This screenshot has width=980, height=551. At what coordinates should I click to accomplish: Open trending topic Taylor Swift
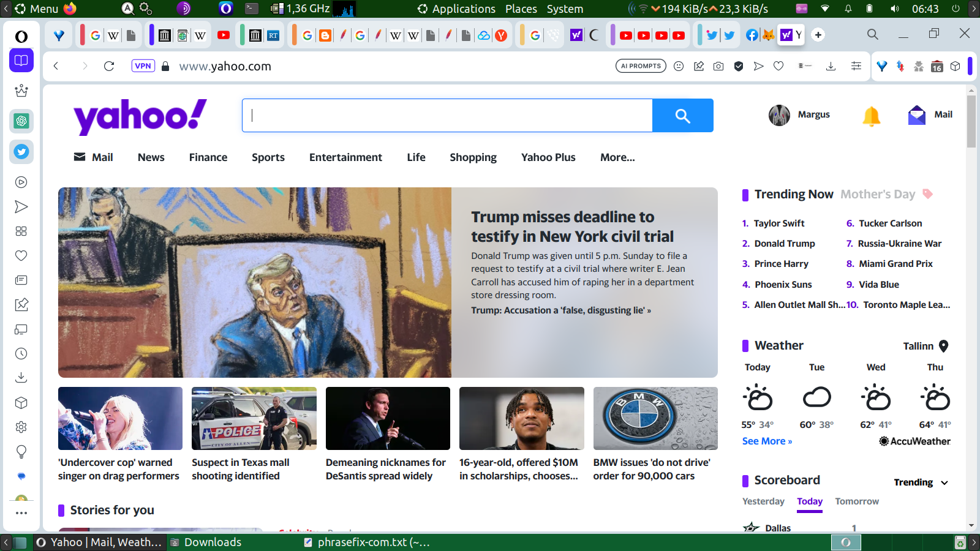pos(779,223)
